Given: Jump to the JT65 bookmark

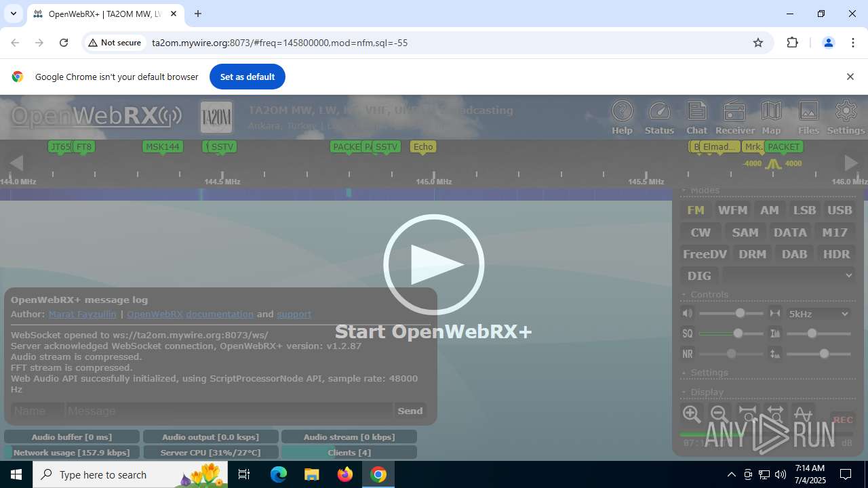Looking at the screenshot, I should [60, 146].
